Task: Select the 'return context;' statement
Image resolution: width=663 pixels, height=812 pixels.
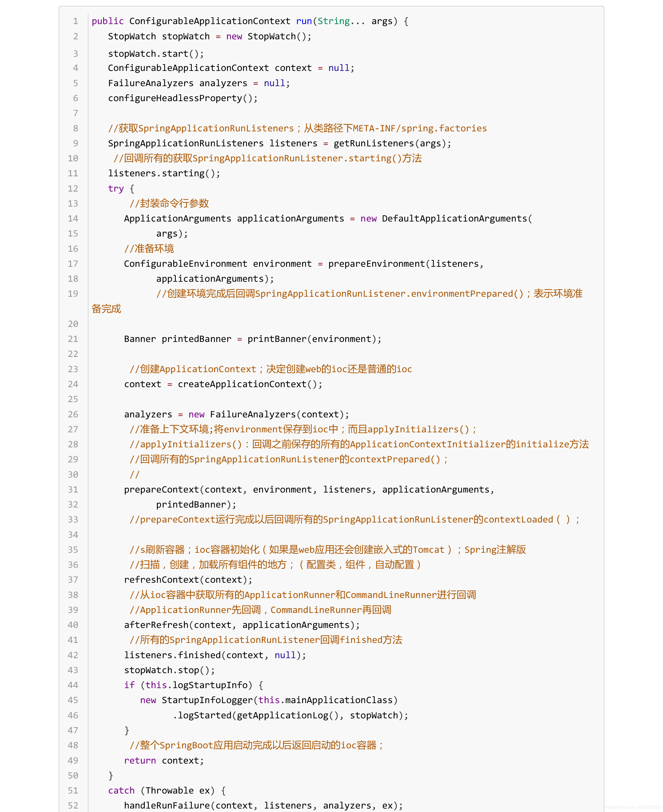Action: tap(163, 760)
